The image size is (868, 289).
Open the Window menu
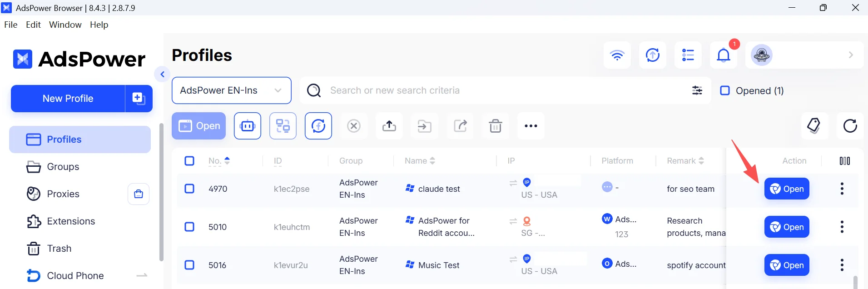(x=65, y=25)
